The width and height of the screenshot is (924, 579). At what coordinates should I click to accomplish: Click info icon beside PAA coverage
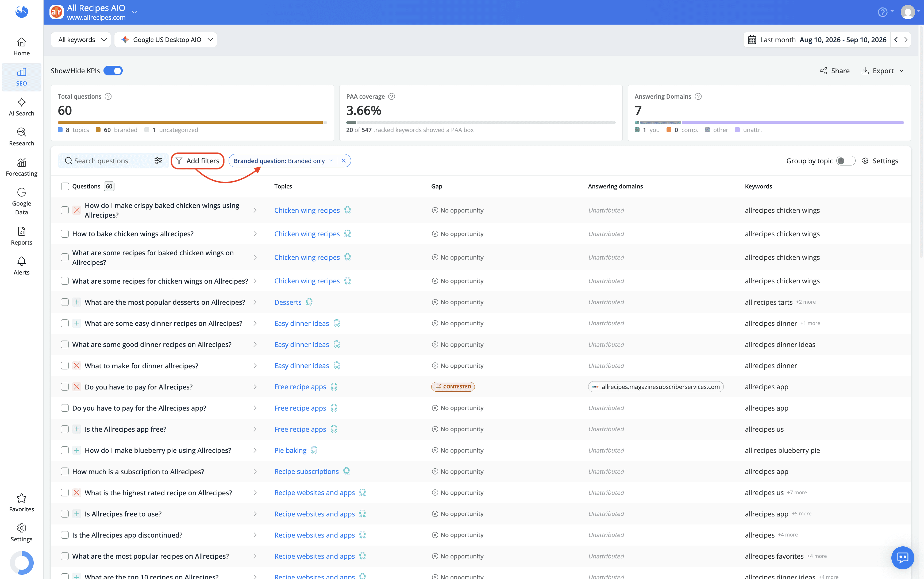(391, 96)
